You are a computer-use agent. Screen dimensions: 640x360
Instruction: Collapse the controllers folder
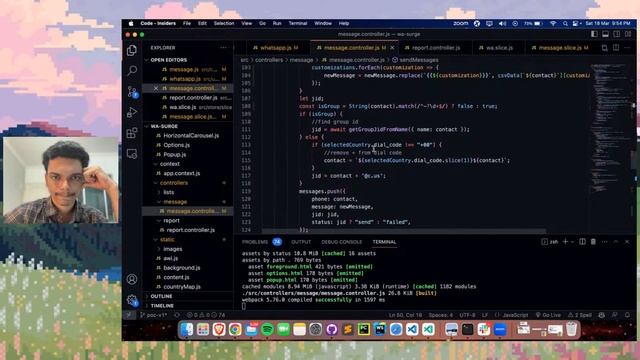188,183
